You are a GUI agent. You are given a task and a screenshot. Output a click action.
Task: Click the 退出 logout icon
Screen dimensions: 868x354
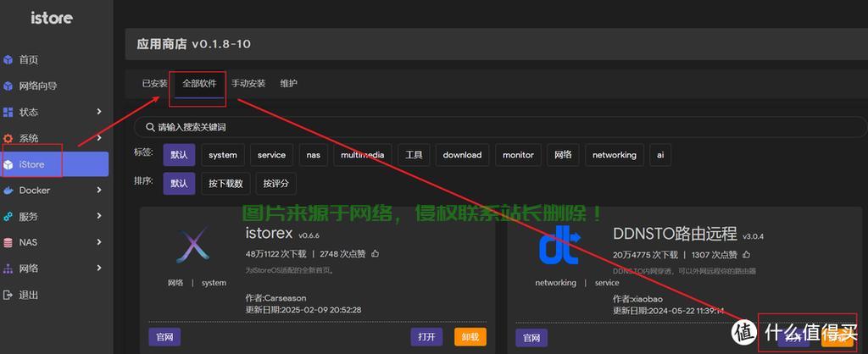point(8,295)
